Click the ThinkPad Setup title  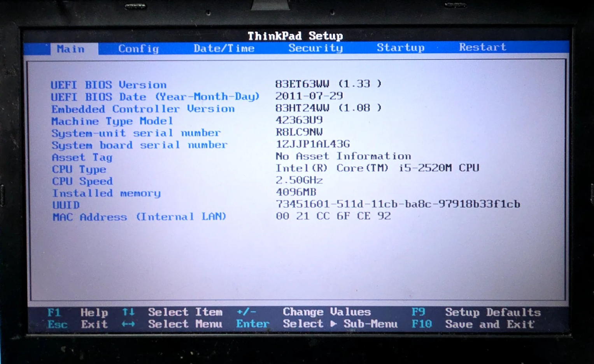(295, 36)
